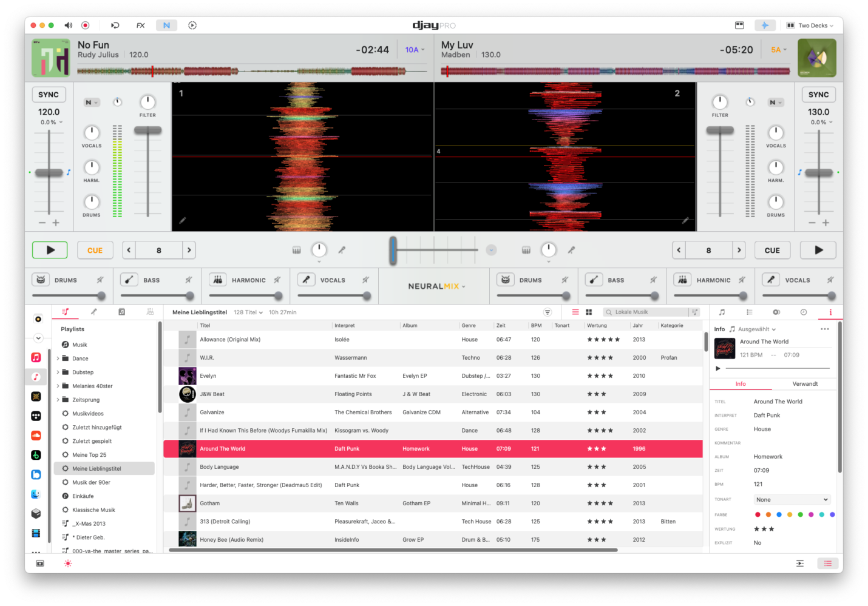Click the Neural Mix icon in the top toolbar

(x=166, y=25)
